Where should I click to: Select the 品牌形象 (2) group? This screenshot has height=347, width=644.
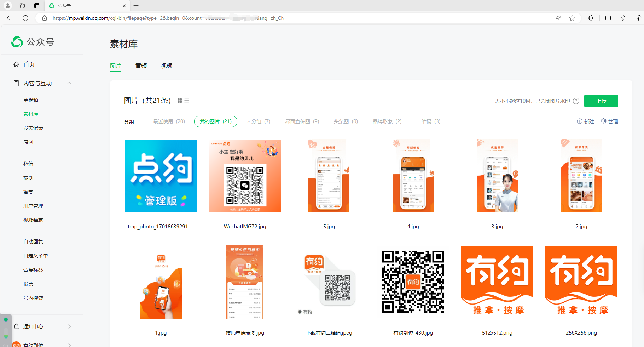click(387, 121)
